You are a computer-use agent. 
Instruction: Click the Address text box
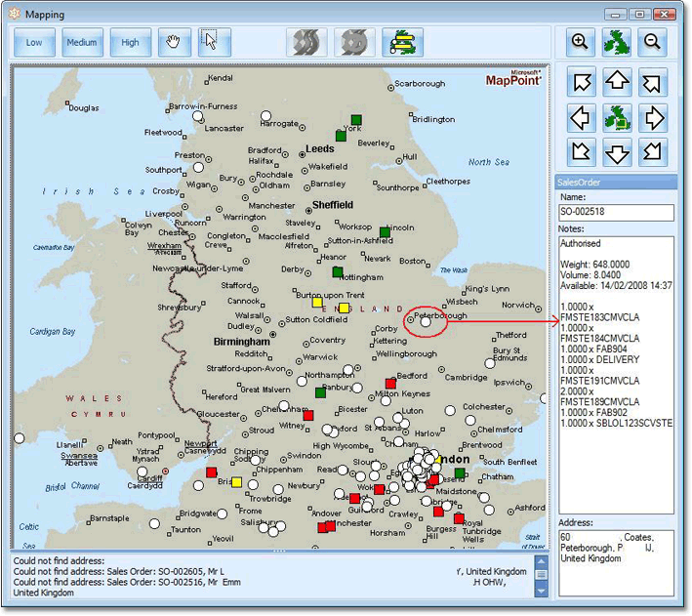pos(616,561)
